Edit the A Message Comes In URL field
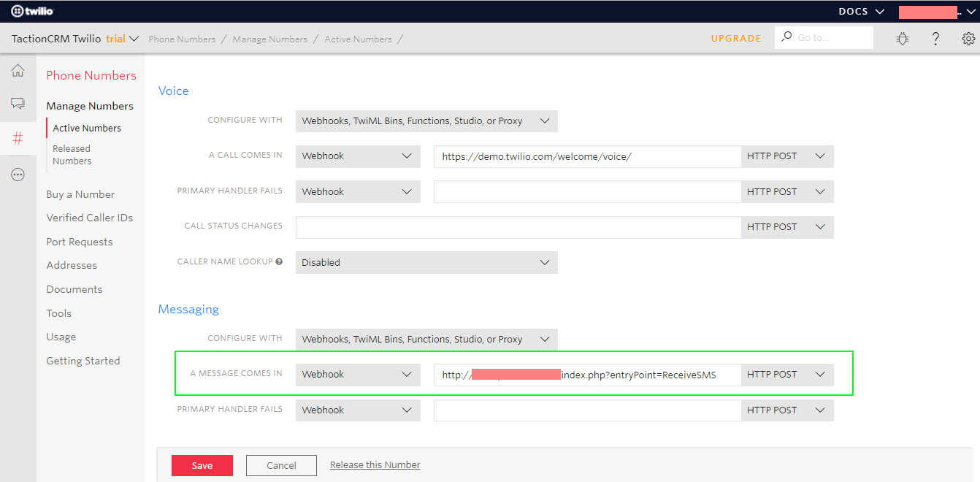The width and height of the screenshot is (980, 482). (588, 375)
